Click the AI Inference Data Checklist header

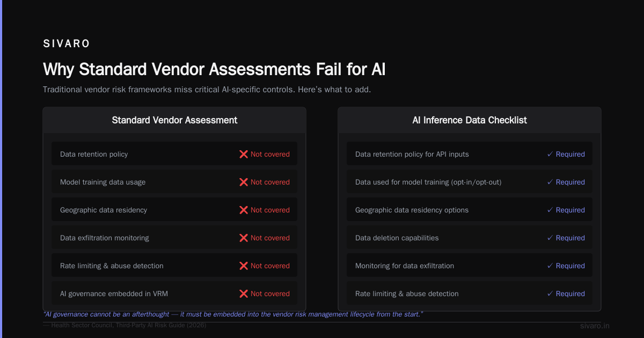point(470,120)
